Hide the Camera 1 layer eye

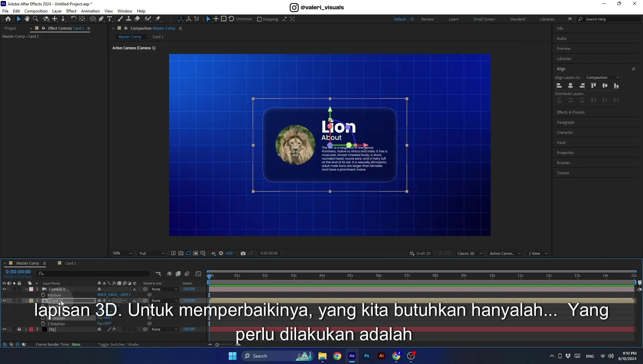point(4,289)
